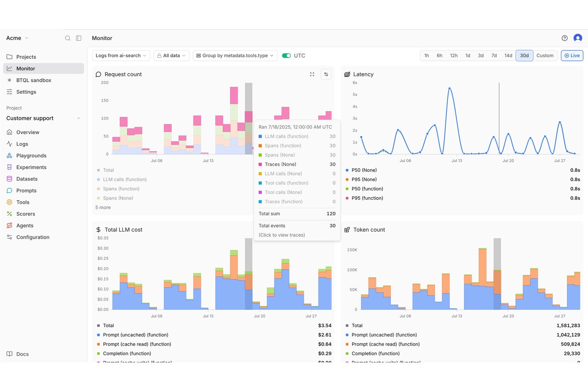Click Prompt (uncached) blue swatch in LLM cost legend
The height and width of the screenshot is (392, 588).
[x=99, y=335]
